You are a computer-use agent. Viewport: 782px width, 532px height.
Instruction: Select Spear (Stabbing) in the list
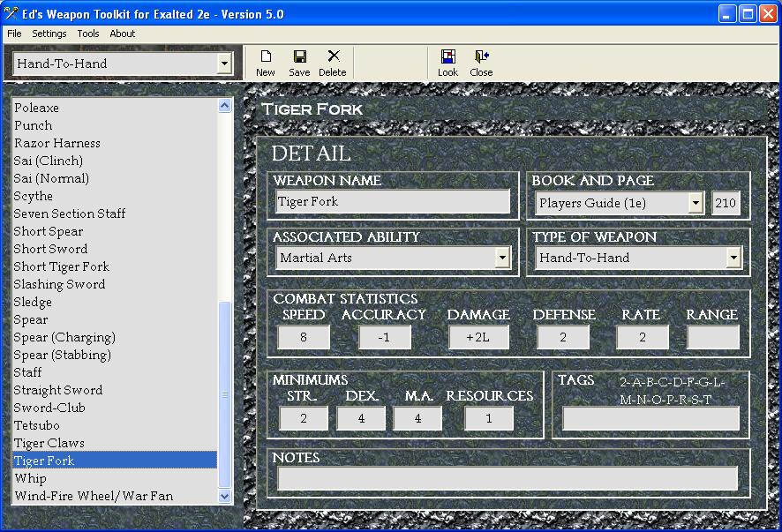pos(115,355)
